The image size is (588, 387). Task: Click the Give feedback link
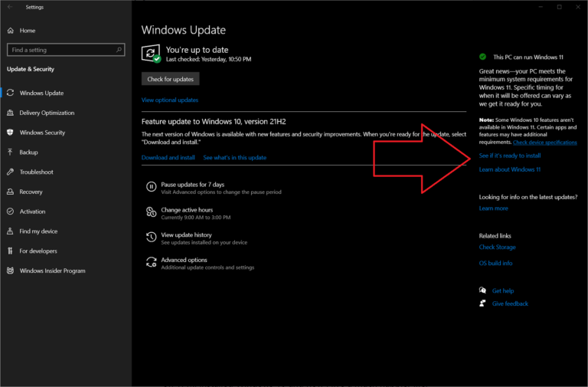510,303
